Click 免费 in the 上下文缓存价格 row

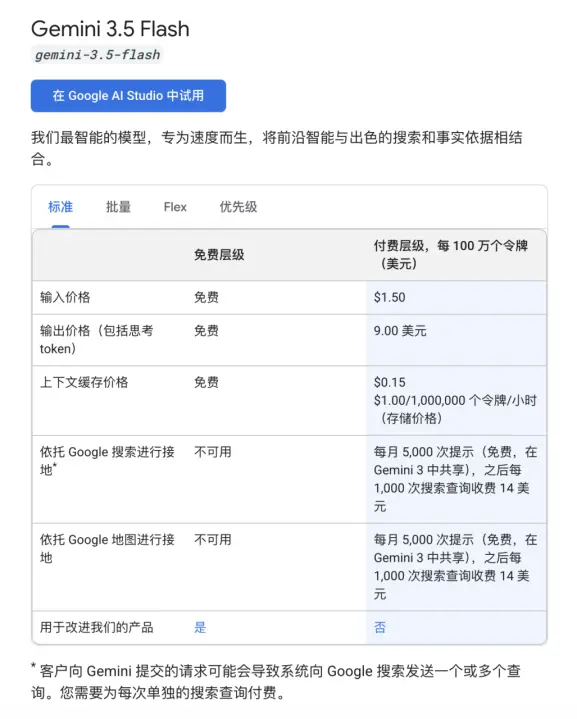point(206,382)
